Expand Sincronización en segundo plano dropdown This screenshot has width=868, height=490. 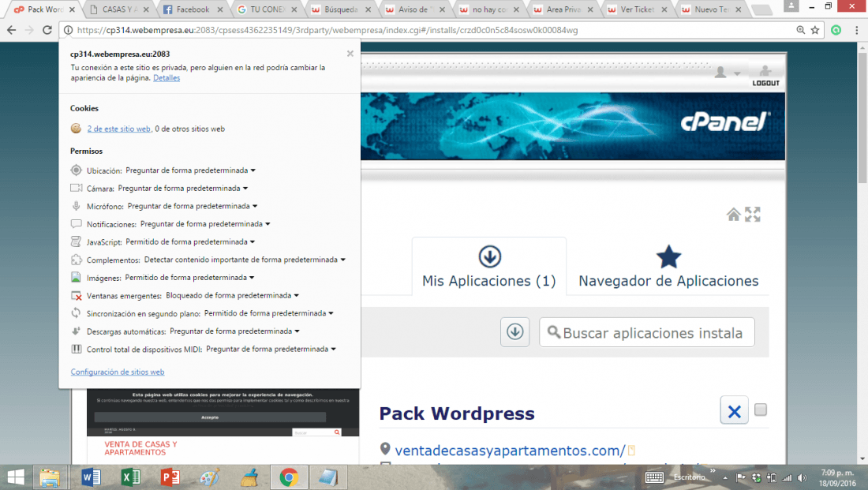click(269, 313)
